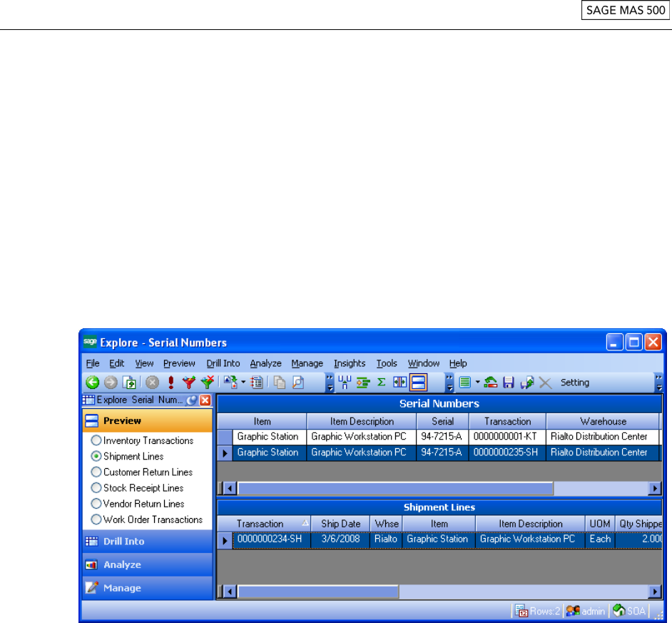Click the restore default view icon
Image resolution: width=672 pixels, height=623 pixels.
click(x=490, y=382)
